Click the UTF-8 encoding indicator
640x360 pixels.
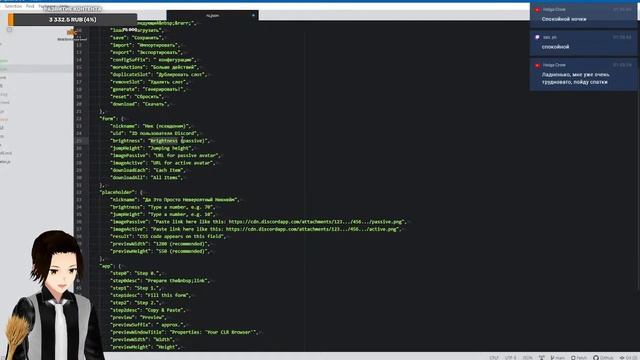pos(510,358)
